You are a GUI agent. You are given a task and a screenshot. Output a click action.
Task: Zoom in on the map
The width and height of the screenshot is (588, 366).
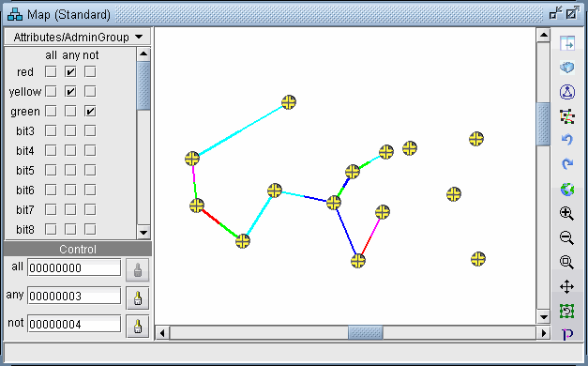click(x=566, y=214)
